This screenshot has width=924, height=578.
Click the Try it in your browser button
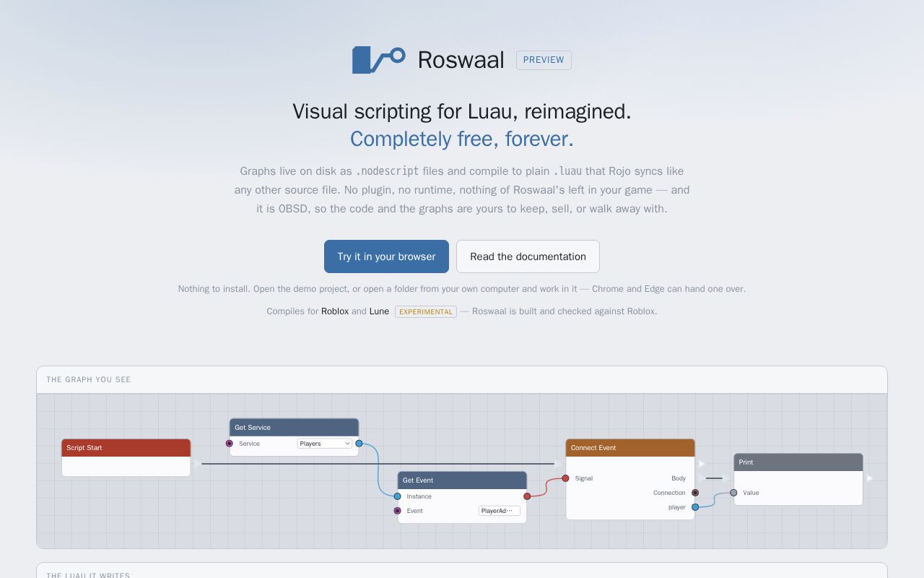pos(386,256)
